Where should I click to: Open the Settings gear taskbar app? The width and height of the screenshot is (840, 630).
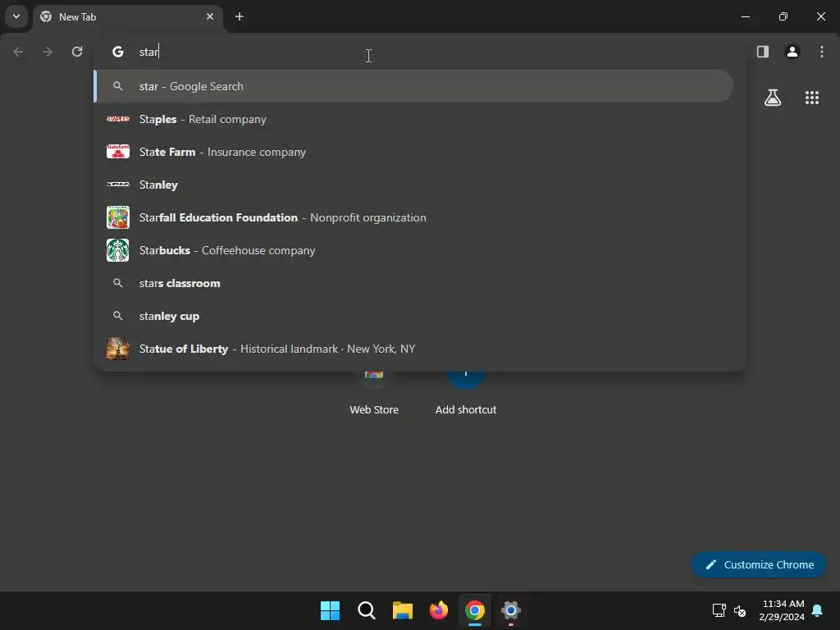coord(510,610)
